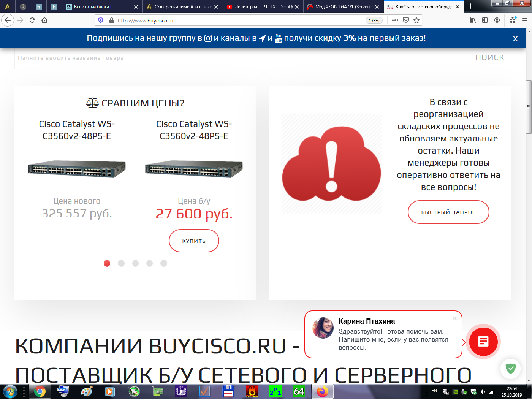Click the БЫСТРЫЙ ЗАПРОС button
Screen dimensions: 532x399
tap(448, 212)
